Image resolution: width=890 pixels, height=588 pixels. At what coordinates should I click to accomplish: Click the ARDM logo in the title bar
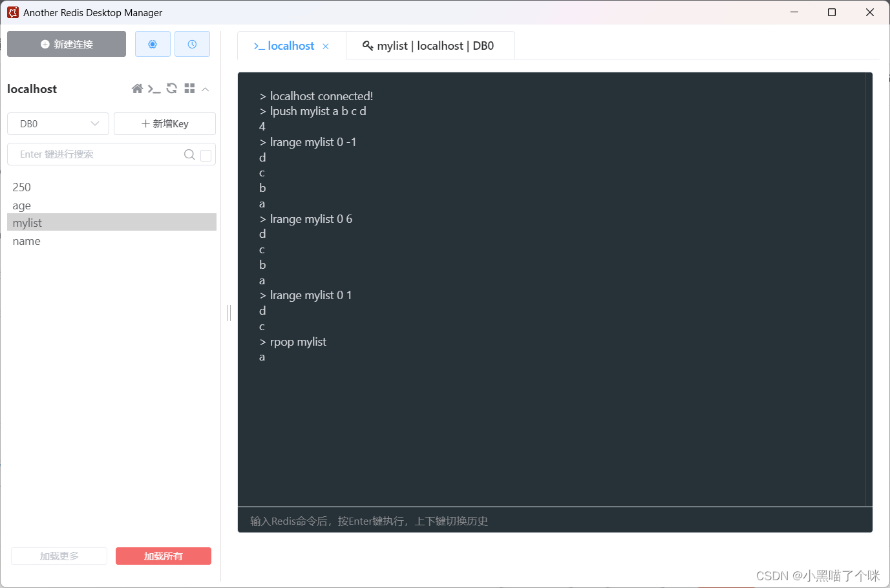tap(12, 12)
